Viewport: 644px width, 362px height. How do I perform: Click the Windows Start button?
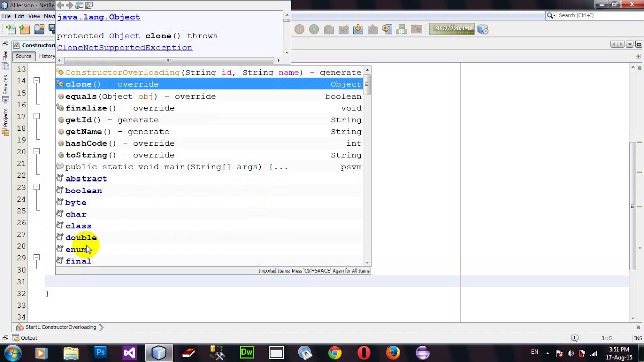pos(12,353)
